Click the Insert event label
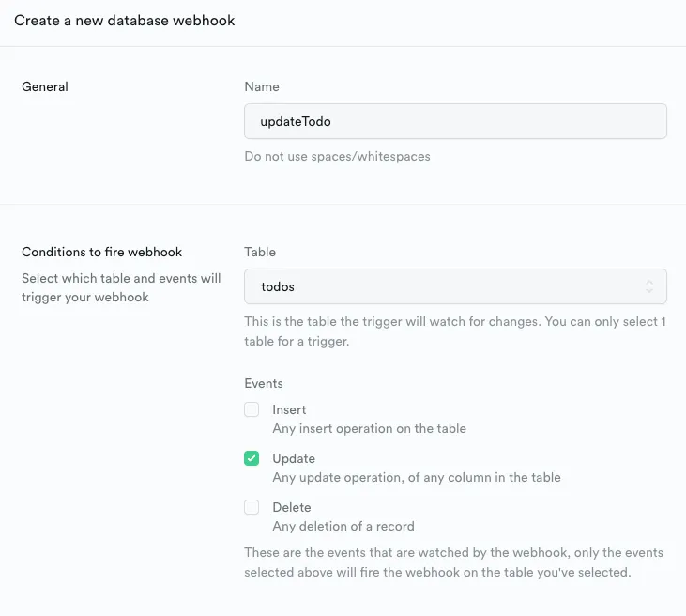The width and height of the screenshot is (686, 616). [x=289, y=409]
